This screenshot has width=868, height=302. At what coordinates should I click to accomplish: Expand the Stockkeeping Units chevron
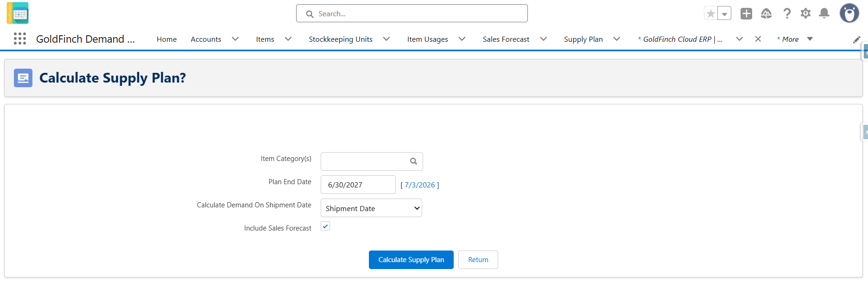tap(386, 39)
